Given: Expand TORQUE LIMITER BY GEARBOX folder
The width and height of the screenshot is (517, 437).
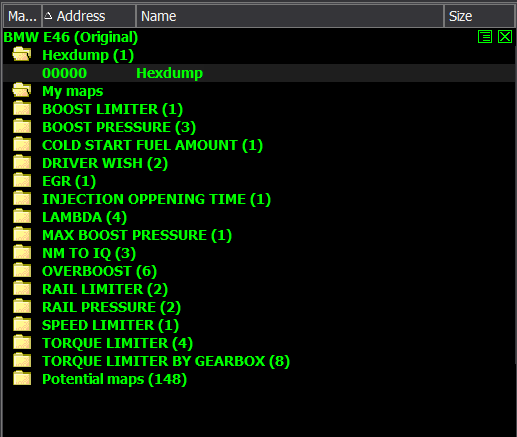Looking at the screenshot, I should [x=166, y=361].
